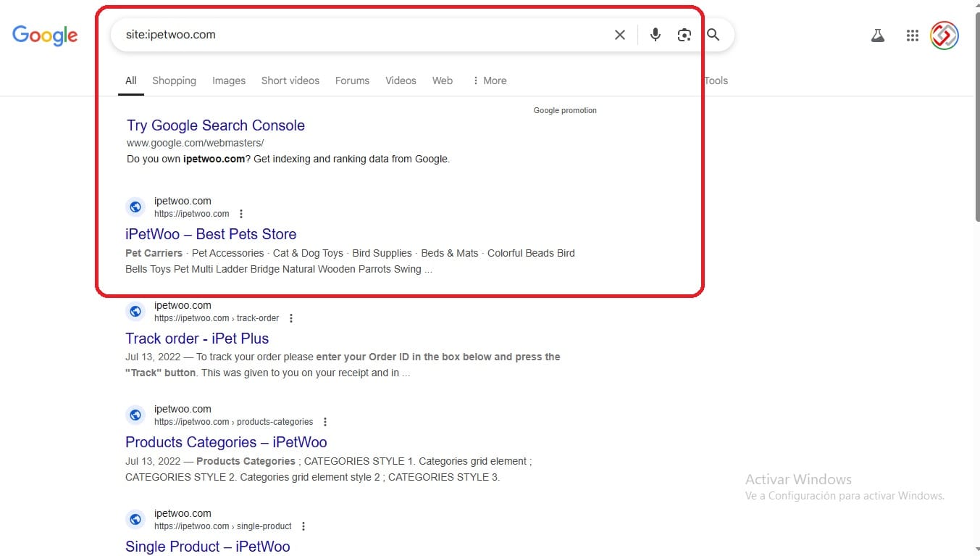Open iPetWoo – Best Pets Store result
This screenshot has height=556, width=980.
coord(211,234)
